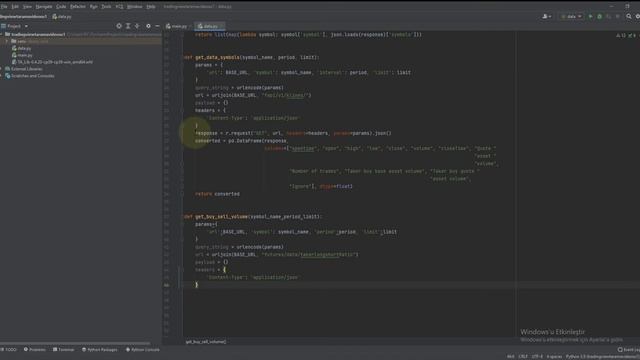Open the Run menu
The height and width of the screenshot is (360, 640).
93,7
